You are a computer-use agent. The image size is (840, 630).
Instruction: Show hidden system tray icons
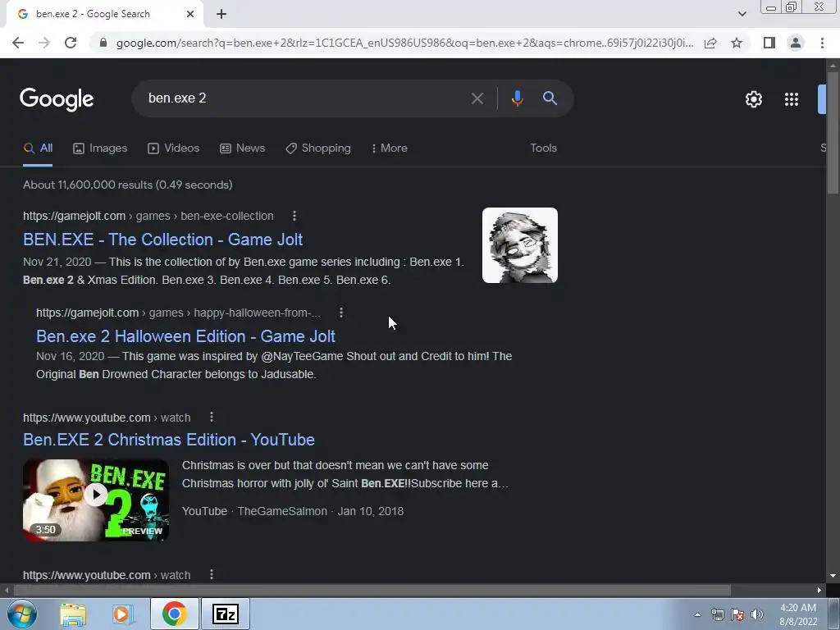(697, 614)
